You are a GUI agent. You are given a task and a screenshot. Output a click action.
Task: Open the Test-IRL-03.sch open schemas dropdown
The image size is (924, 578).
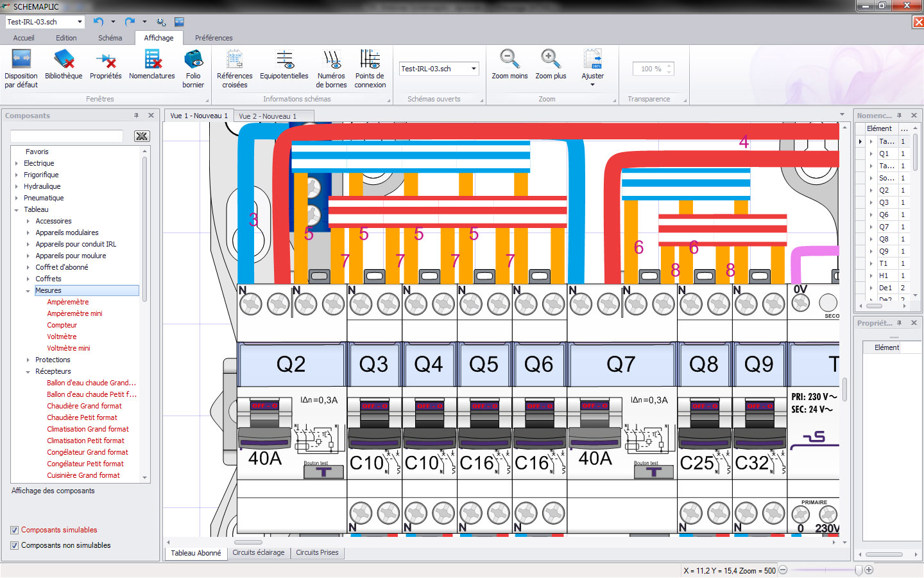click(x=474, y=69)
